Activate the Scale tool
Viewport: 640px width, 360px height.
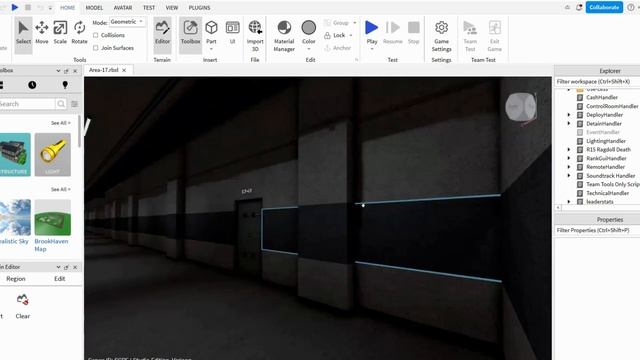point(60,33)
